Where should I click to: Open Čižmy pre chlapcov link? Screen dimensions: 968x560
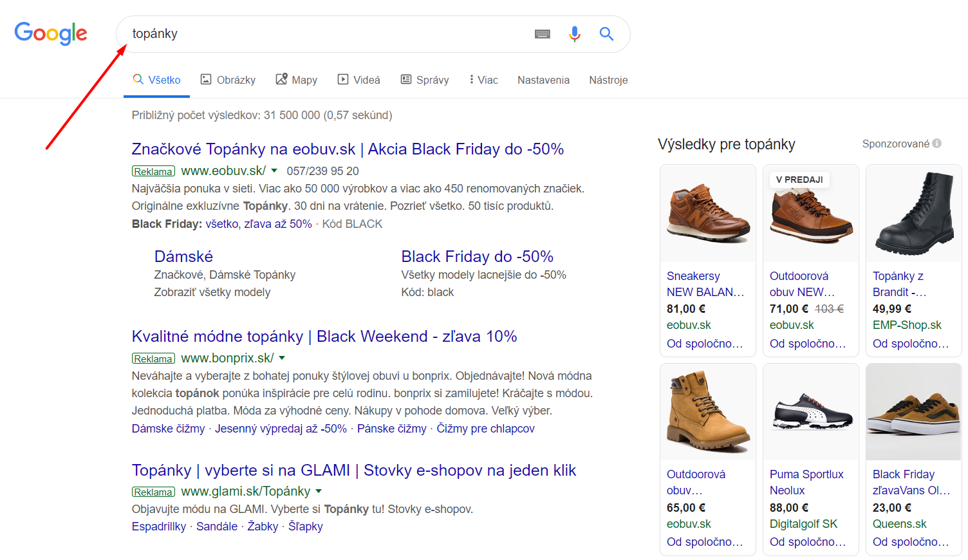[485, 429]
